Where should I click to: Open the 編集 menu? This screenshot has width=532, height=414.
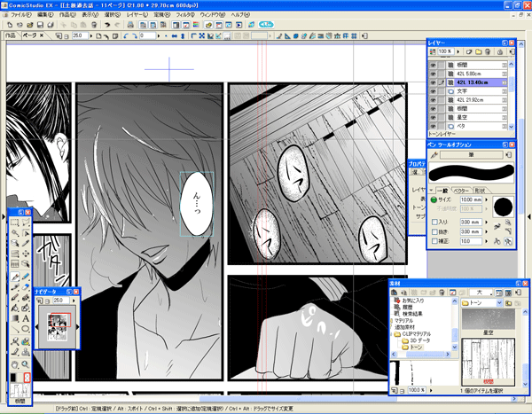point(45,15)
